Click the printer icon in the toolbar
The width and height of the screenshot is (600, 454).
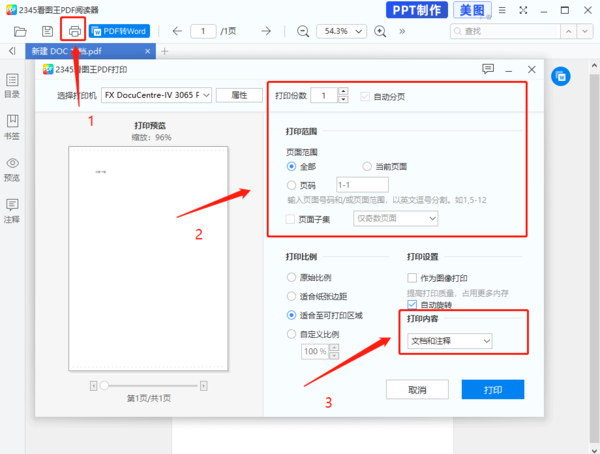coord(74,31)
